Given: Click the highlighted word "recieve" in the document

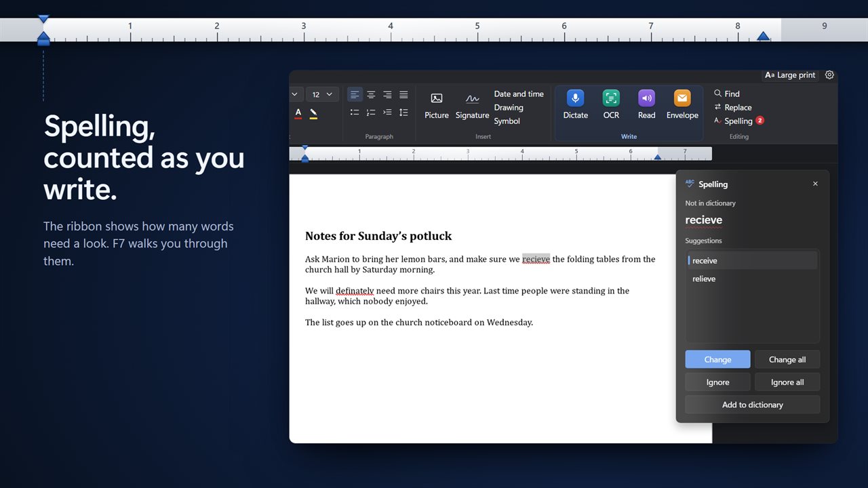Looking at the screenshot, I should 536,259.
